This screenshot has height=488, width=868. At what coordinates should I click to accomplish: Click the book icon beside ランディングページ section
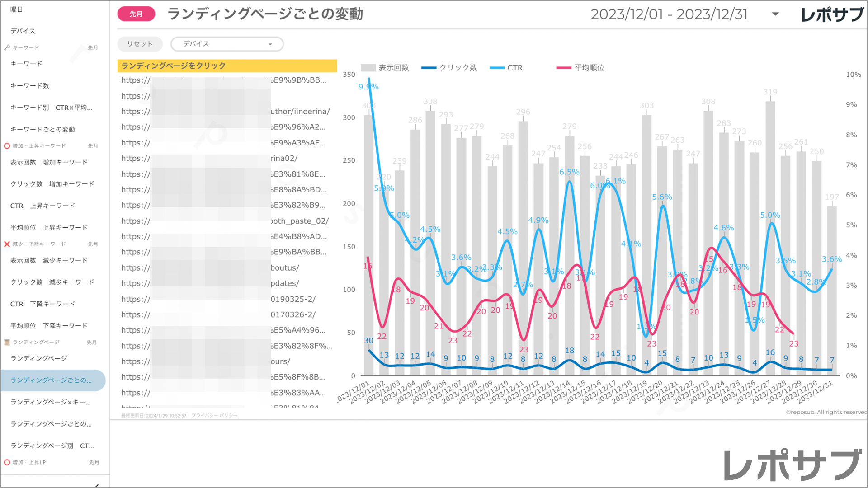7,342
